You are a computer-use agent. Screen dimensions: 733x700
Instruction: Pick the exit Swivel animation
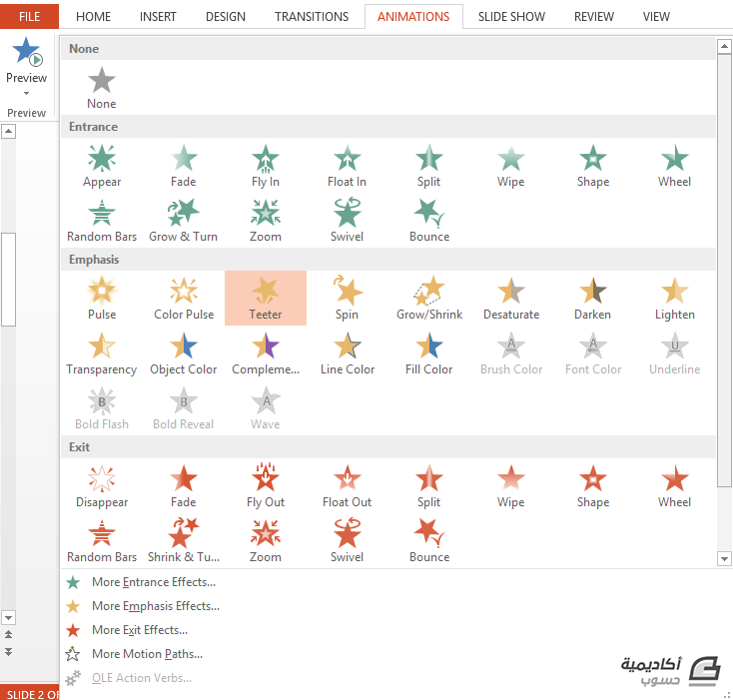(347, 541)
